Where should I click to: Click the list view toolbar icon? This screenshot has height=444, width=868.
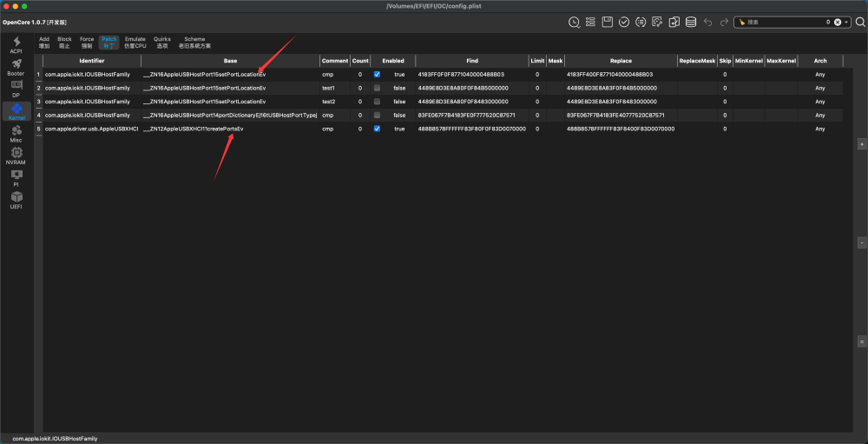590,23
